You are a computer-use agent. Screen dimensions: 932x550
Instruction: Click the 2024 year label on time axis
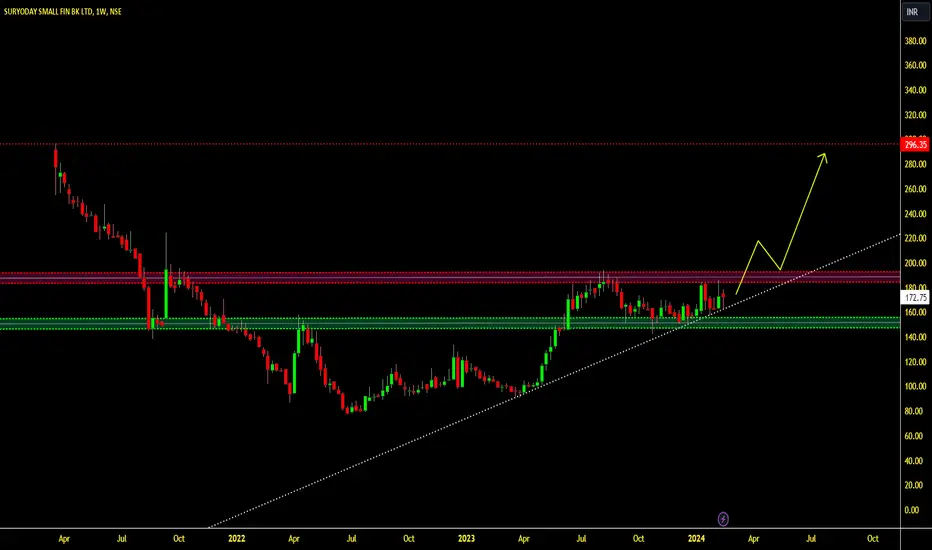[x=696, y=539]
